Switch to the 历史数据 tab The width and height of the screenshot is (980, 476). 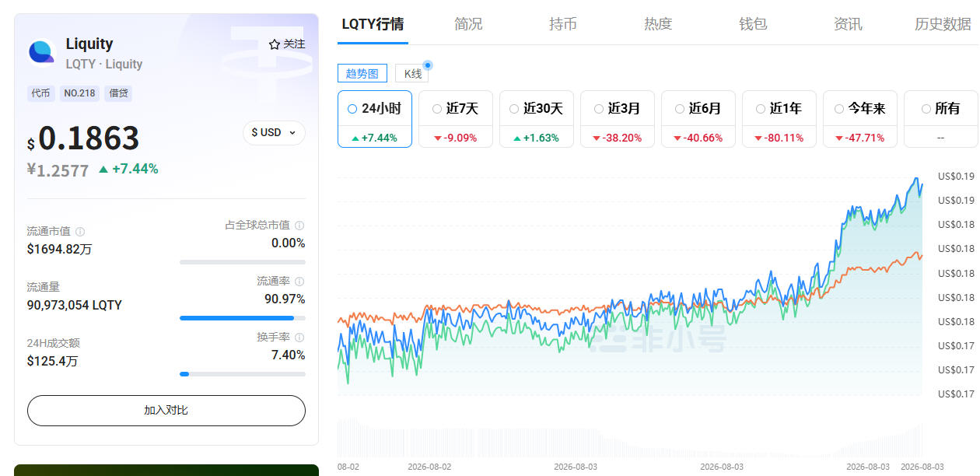pyautogui.click(x=943, y=24)
